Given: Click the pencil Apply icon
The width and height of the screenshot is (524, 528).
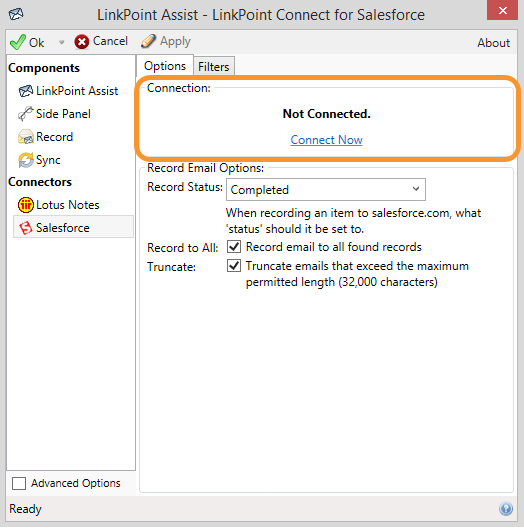Looking at the screenshot, I should point(148,41).
